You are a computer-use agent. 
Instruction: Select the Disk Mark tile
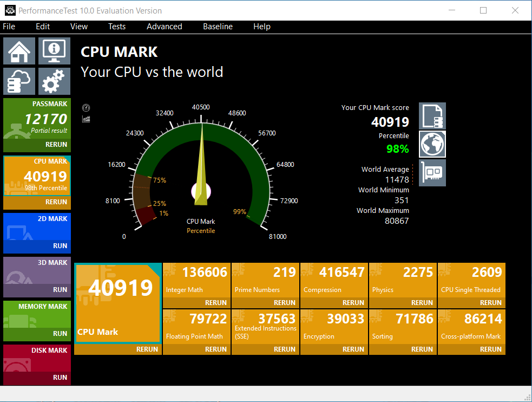coord(37,358)
